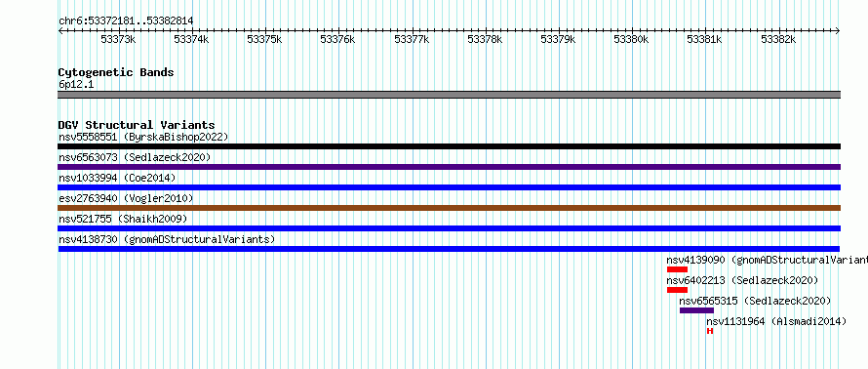Open nsv4139090 gnomAD variant label

(767, 260)
